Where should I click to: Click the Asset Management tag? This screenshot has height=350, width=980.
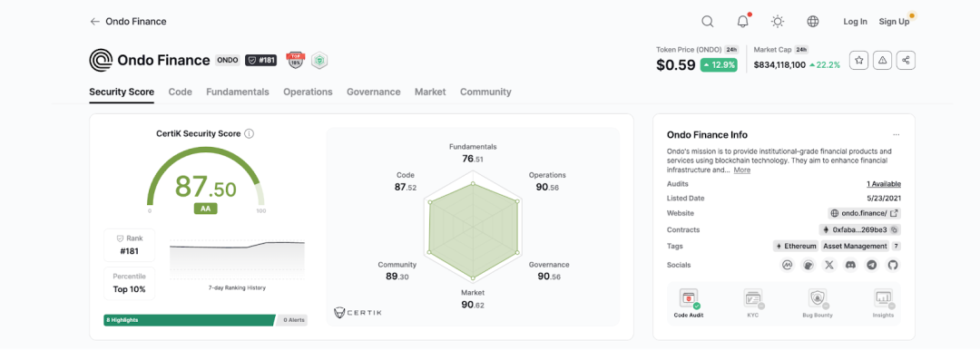coord(855,247)
